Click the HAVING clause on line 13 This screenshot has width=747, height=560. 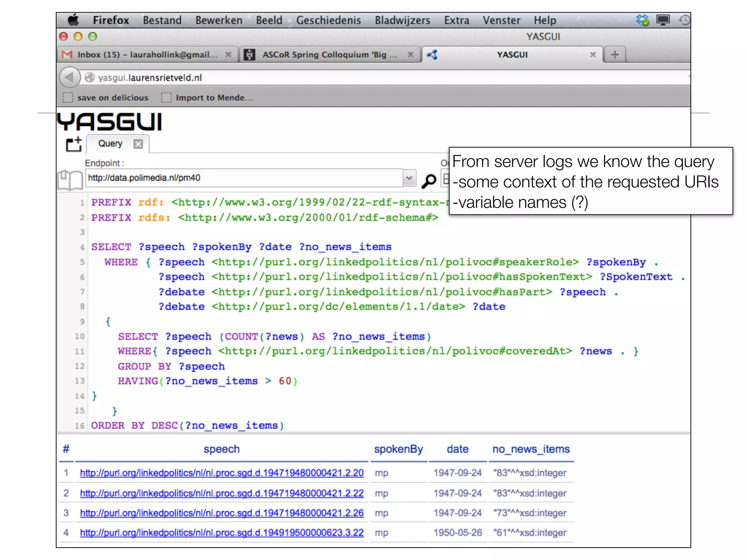tap(208, 381)
